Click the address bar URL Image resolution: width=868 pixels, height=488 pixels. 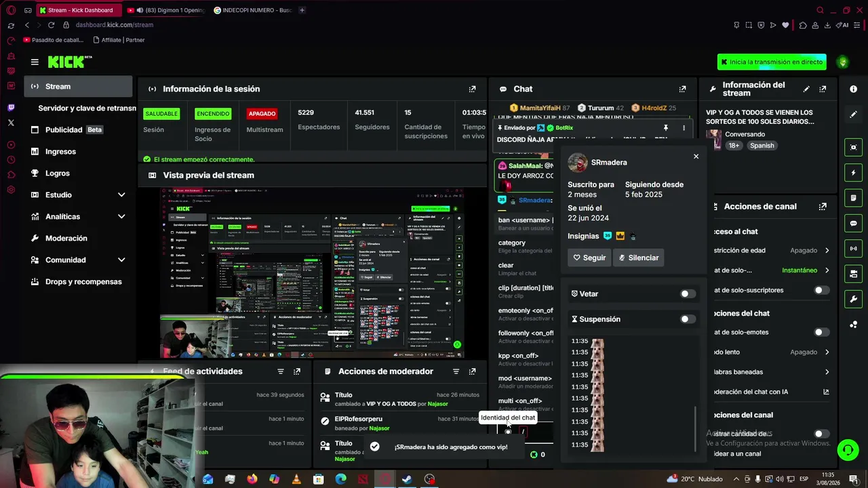pyautogui.click(x=115, y=25)
